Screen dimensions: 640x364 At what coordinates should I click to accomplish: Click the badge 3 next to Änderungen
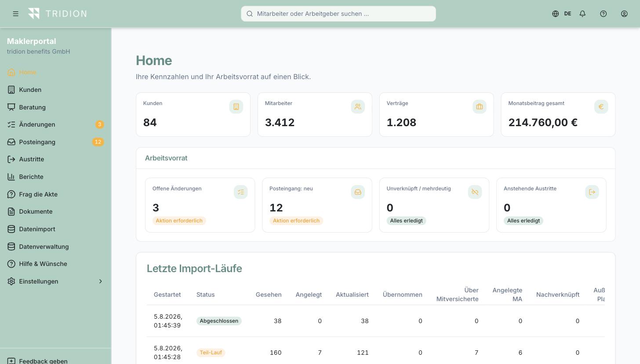(100, 124)
